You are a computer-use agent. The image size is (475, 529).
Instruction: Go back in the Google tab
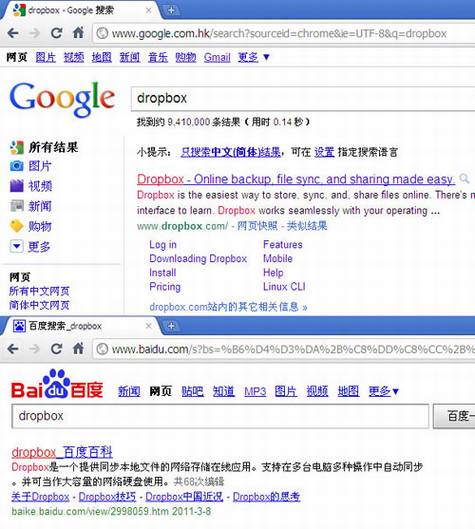(x=13, y=33)
